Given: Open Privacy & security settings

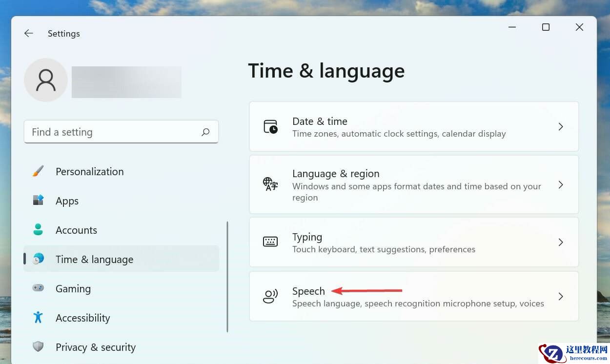Looking at the screenshot, I should pos(121,347).
